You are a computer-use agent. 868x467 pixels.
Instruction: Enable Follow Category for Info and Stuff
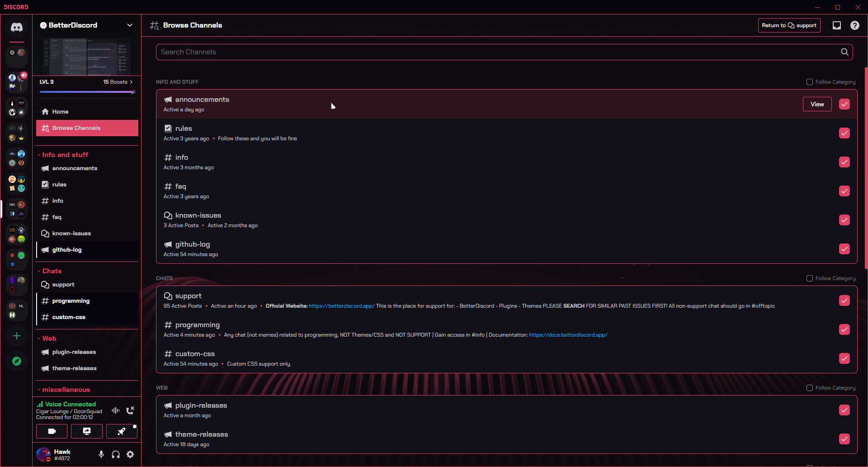[810, 82]
